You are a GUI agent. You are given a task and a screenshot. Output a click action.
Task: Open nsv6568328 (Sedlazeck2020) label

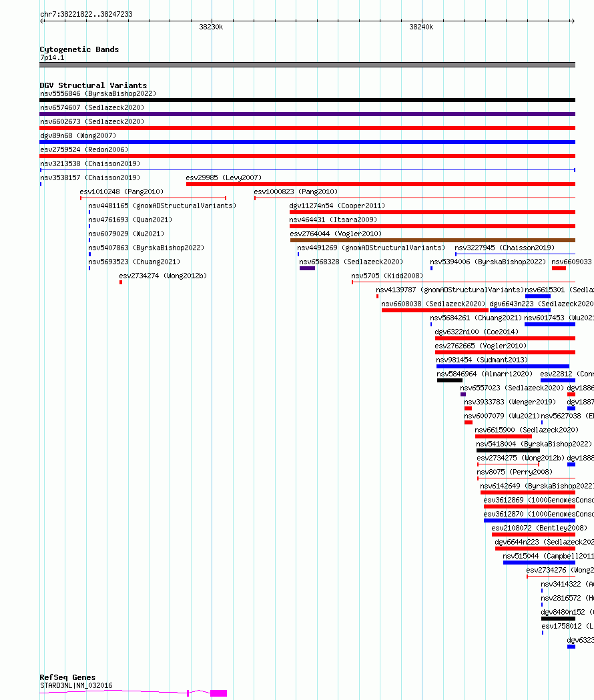[351, 262]
